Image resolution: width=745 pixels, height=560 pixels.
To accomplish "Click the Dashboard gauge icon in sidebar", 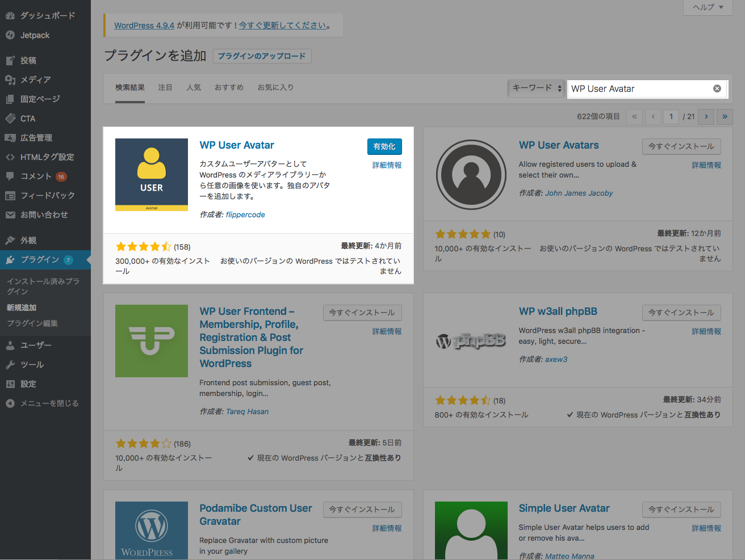I will [10, 16].
